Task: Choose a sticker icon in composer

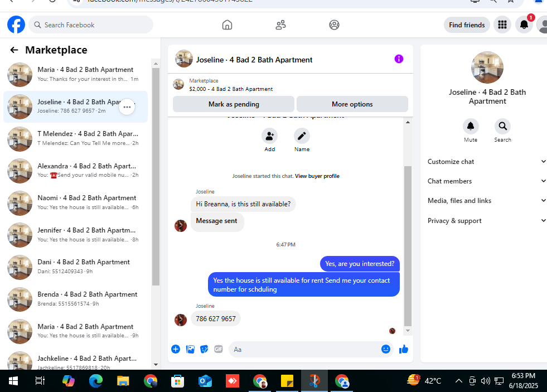Action: [204, 349]
